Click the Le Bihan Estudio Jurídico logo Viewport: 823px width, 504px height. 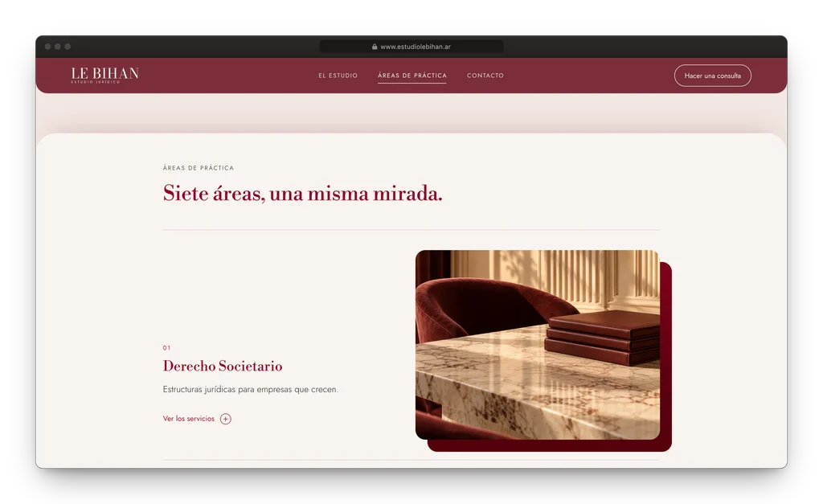point(105,75)
